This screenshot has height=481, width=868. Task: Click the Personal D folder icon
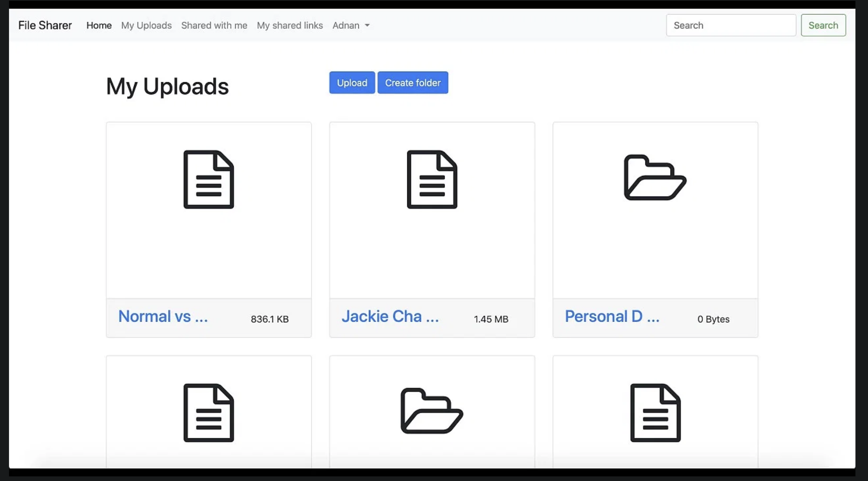tap(655, 178)
